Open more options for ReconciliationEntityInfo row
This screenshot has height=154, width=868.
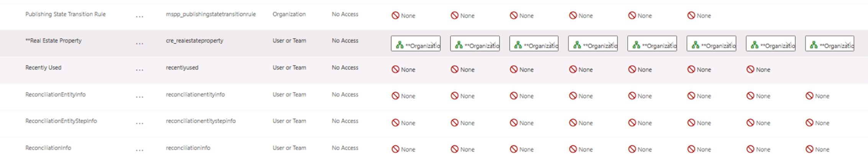139,97
